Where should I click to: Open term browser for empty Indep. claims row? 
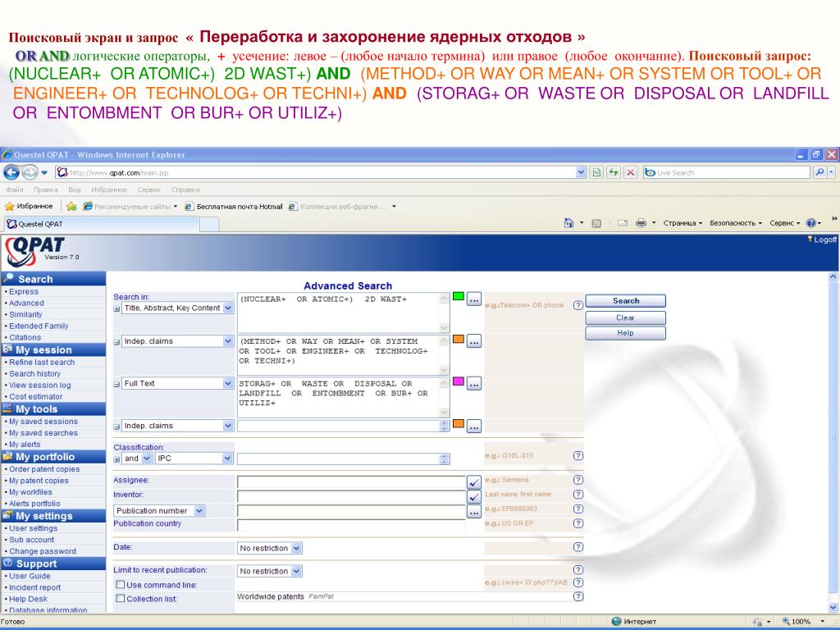(473, 427)
